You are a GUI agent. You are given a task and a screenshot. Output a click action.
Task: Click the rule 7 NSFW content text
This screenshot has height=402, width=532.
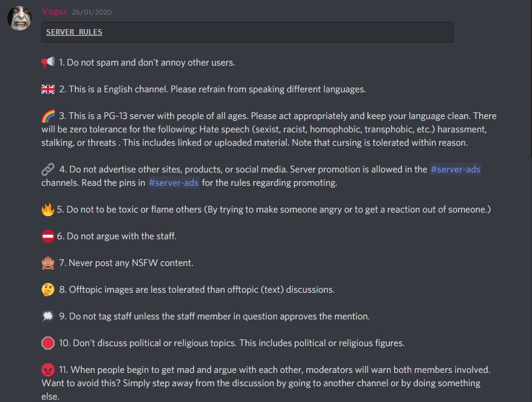(126, 263)
